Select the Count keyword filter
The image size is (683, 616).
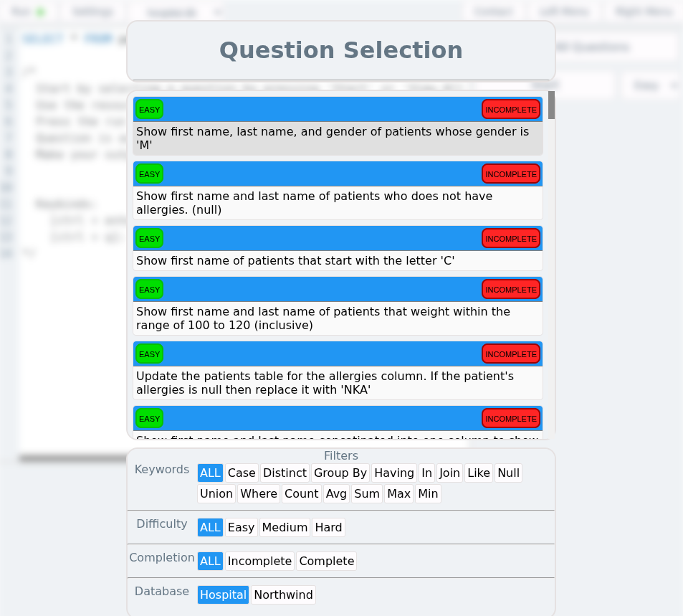click(x=302, y=494)
